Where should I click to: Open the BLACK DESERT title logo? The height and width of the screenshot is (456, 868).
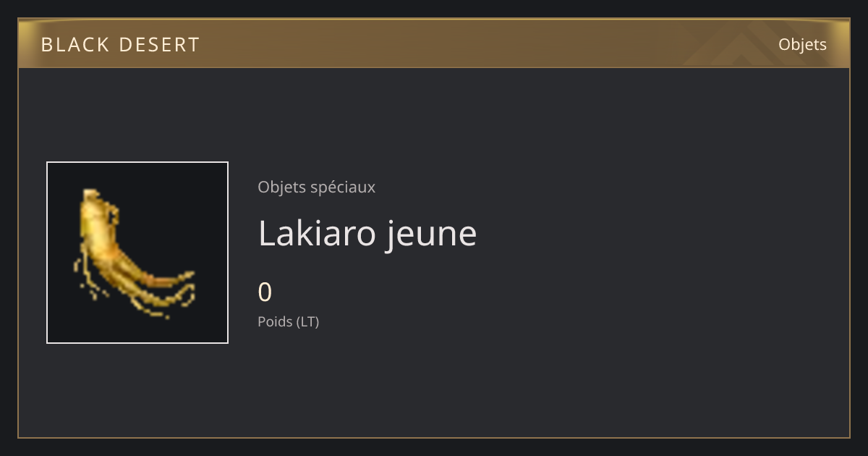pyautogui.click(x=120, y=45)
